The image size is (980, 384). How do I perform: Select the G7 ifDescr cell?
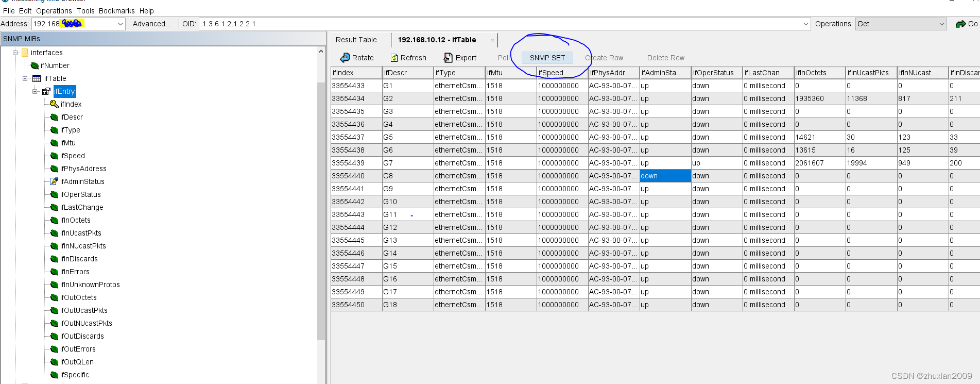tap(408, 163)
